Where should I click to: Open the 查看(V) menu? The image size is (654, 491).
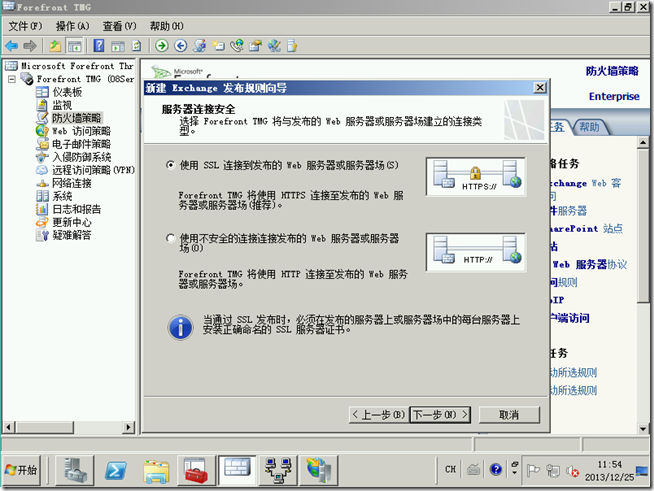(x=120, y=26)
